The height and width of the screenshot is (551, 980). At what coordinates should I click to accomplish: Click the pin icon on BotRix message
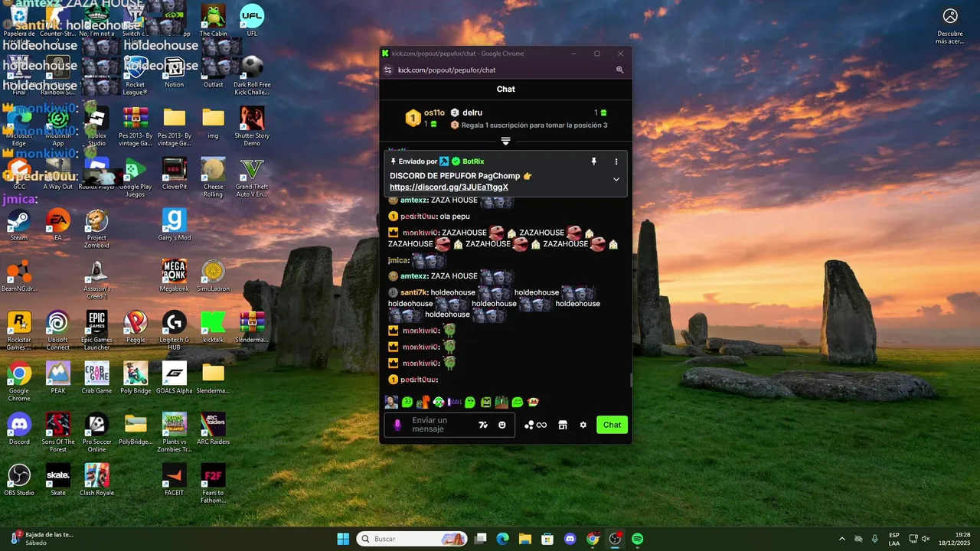(593, 161)
